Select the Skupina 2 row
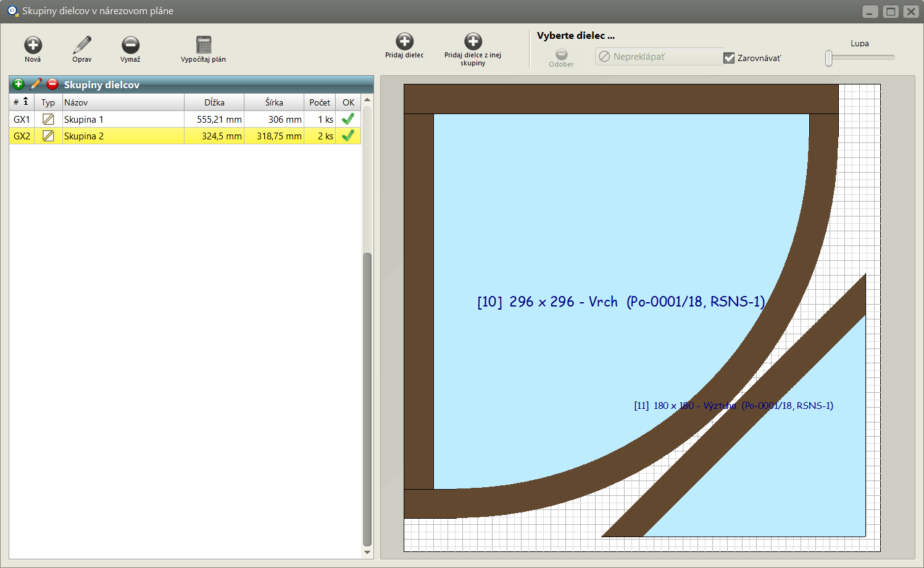The width and height of the screenshot is (924, 568). (x=123, y=136)
